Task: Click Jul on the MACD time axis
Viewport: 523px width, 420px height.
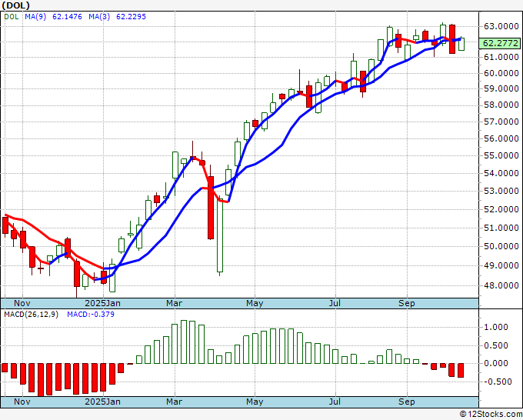Action: (335, 402)
